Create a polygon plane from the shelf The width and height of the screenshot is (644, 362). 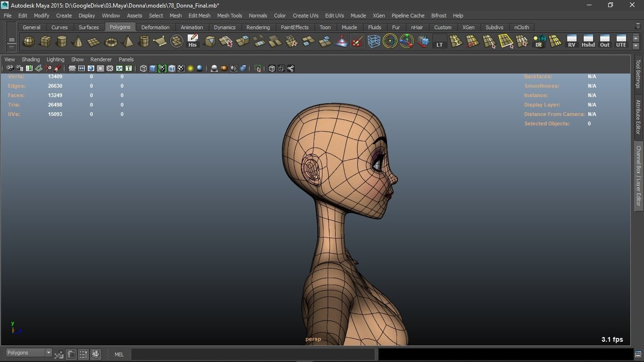(94, 41)
